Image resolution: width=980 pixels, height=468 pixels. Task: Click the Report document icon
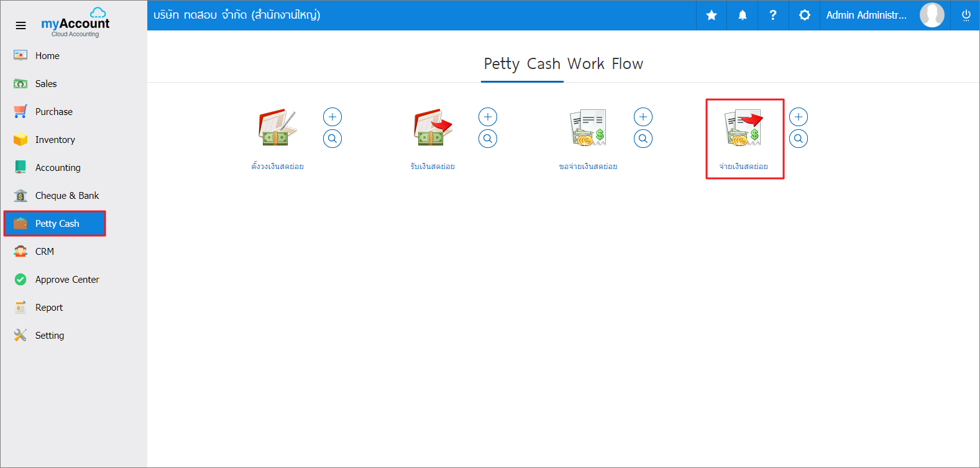tap(21, 307)
